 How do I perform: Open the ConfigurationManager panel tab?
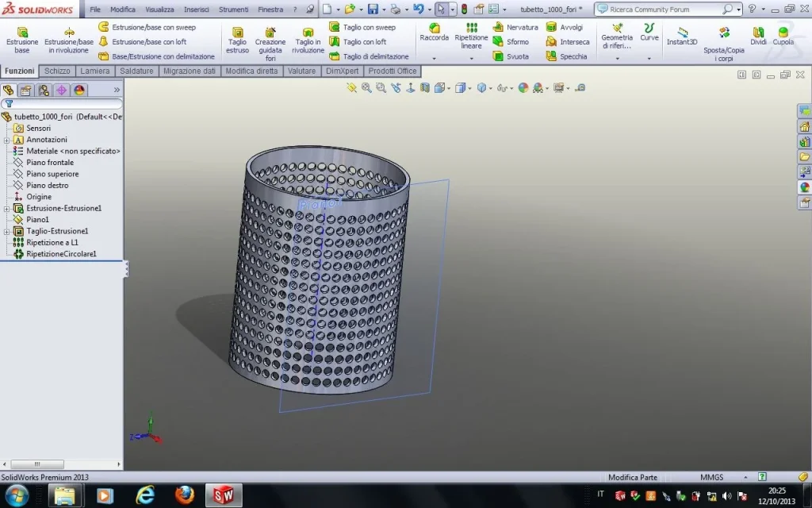click(44, 90)
